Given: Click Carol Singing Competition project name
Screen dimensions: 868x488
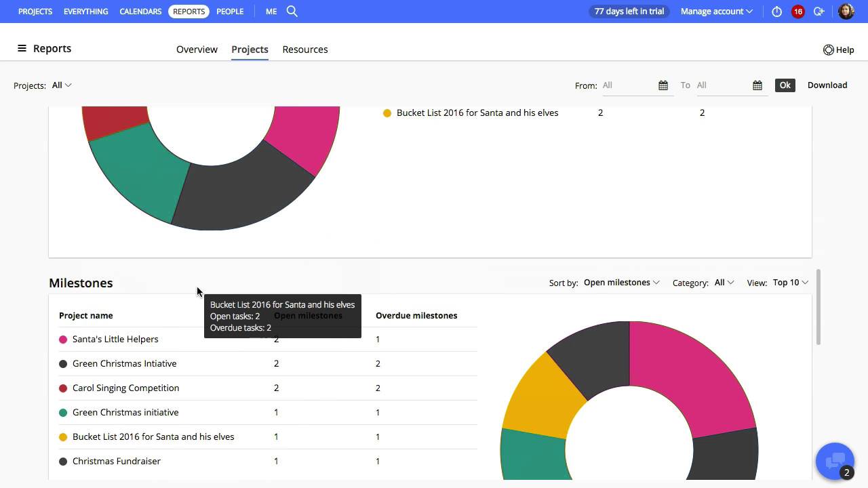Looking at the screenshot, I should (126, 388).
